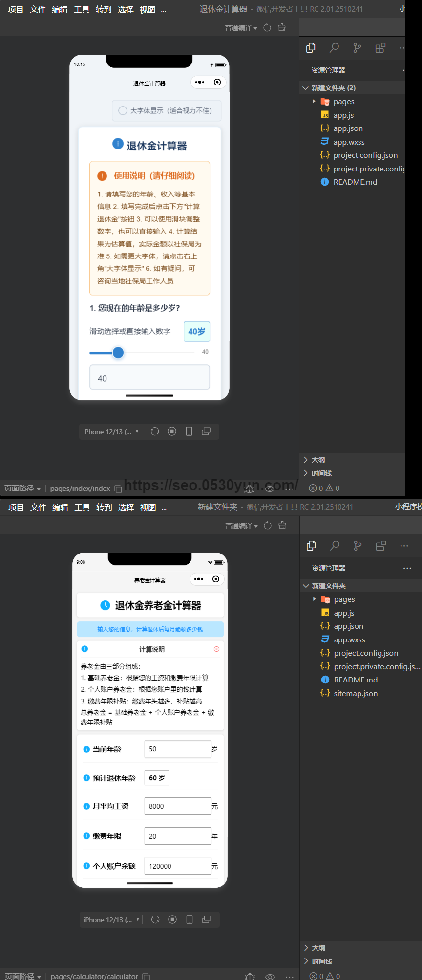Open iPhone 12/13 device dropdown, 退休金计算器 window

coord(111,432)
